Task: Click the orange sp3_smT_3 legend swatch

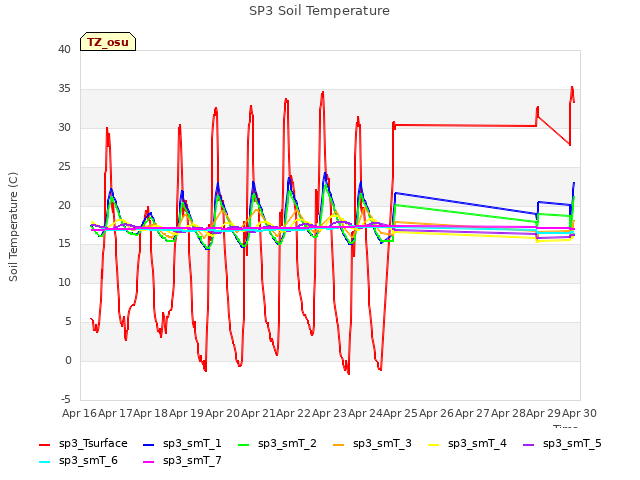Action: point(338,444)
